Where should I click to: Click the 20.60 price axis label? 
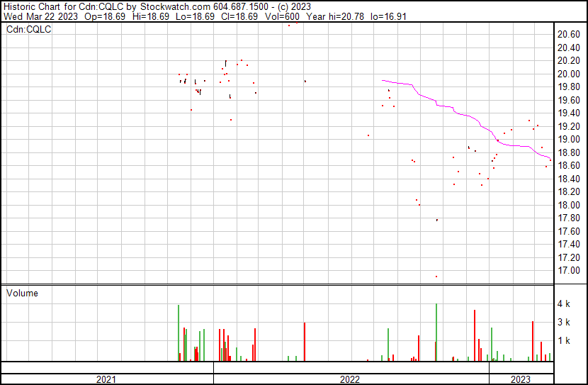pyautogui.click(x=570, y=35)
